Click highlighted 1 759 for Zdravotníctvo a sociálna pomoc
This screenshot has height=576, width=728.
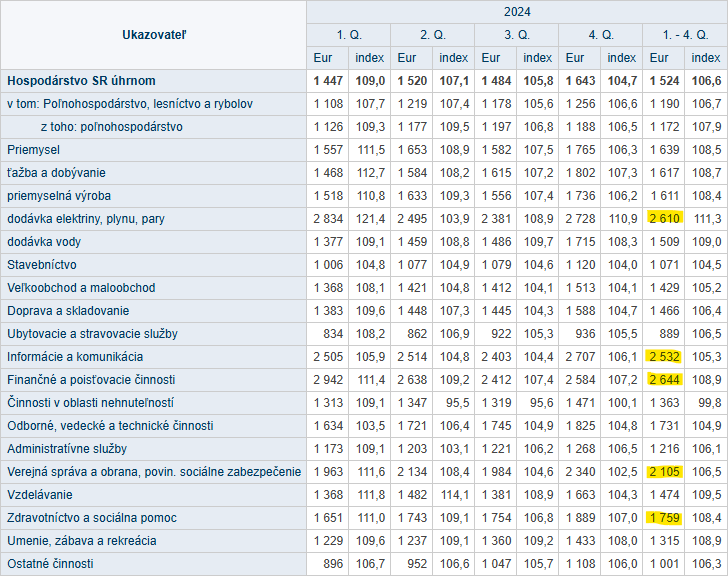pos(665,518)
